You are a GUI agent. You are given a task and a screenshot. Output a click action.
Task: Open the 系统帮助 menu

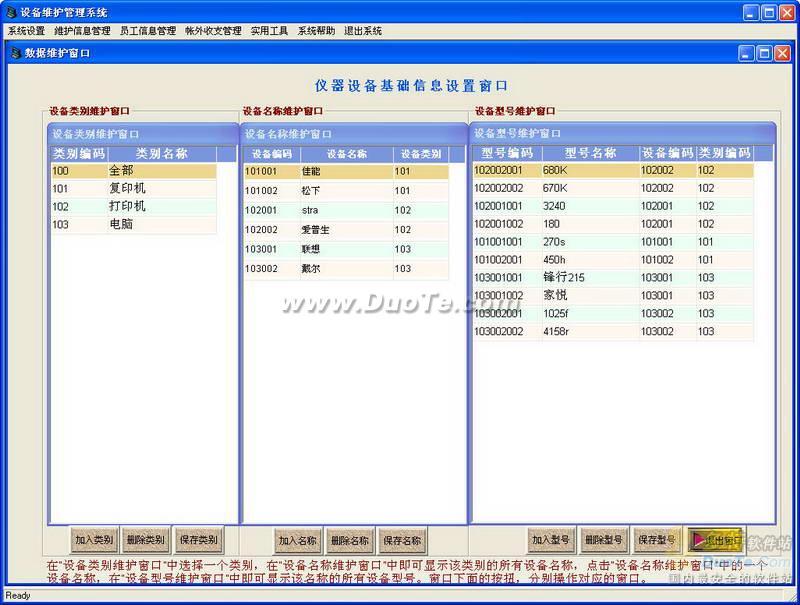[x=316, y=31]
